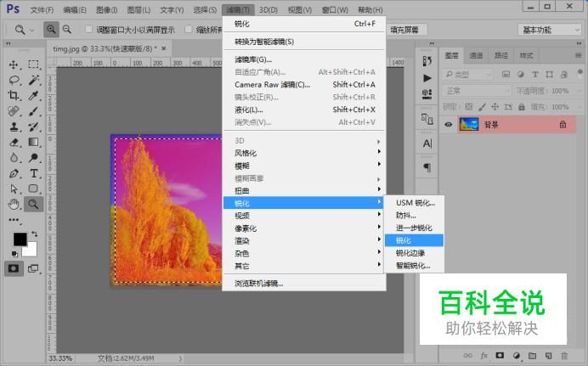Click fx layer style button
The height and width of the screenshot is (366, 588).
click(x=484, y=356)
